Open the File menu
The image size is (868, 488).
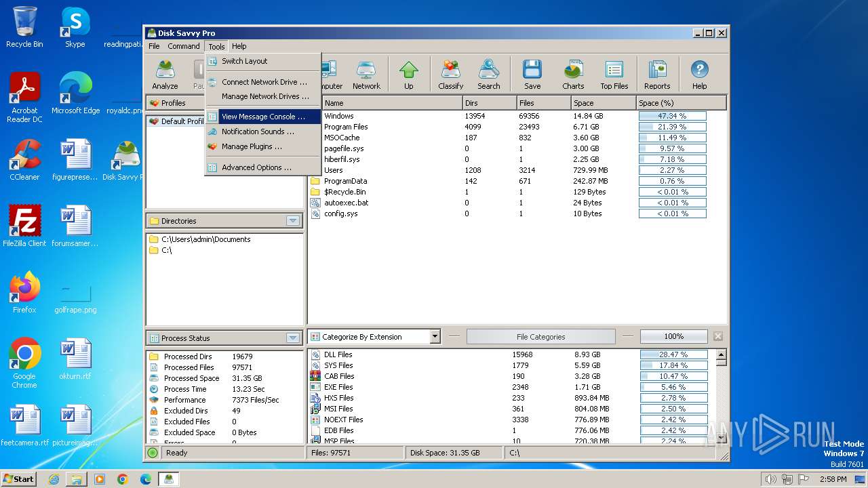pos(154,46)
